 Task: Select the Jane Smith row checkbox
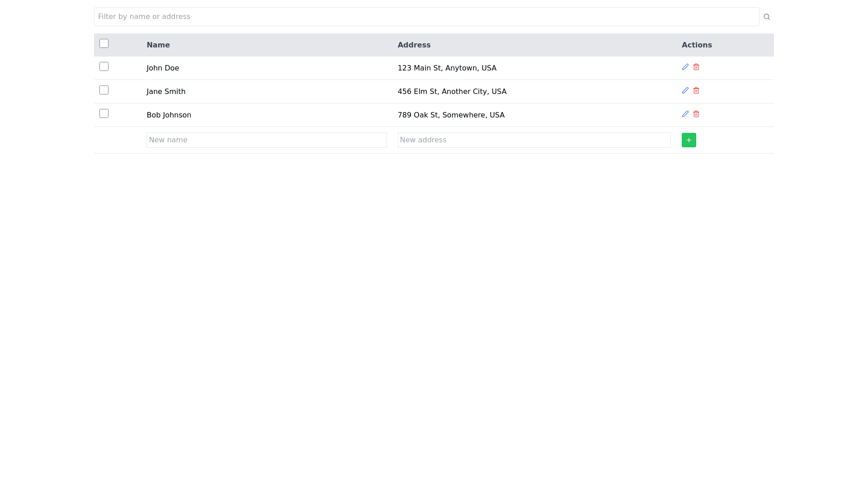click(104, 90)
